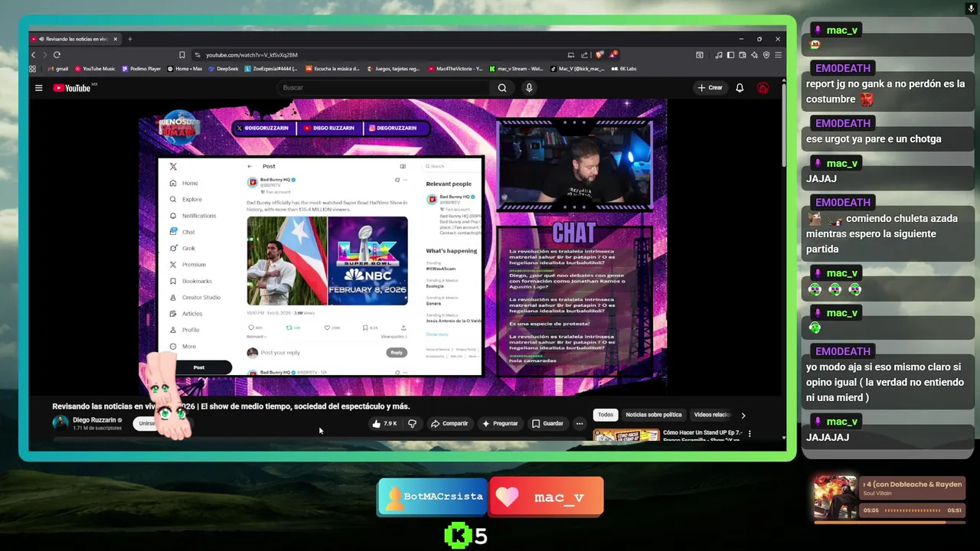980x551 pixels.
Task: Click the 'Preguntar' button
Action: click(x=500, y=423)
